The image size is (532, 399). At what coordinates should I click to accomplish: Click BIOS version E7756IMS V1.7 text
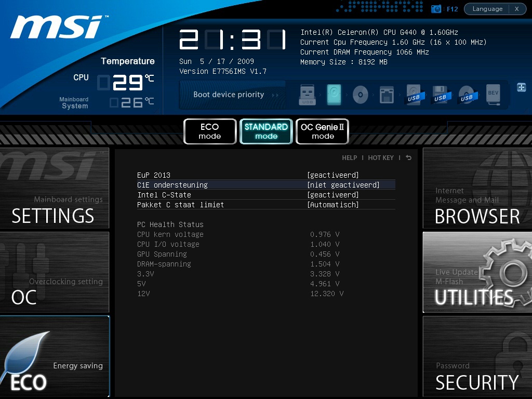click(222, 71)
